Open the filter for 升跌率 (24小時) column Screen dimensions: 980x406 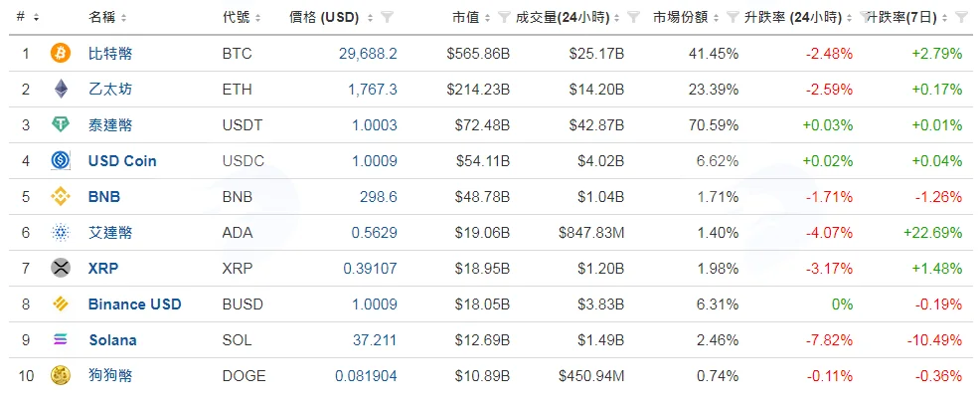867,18
